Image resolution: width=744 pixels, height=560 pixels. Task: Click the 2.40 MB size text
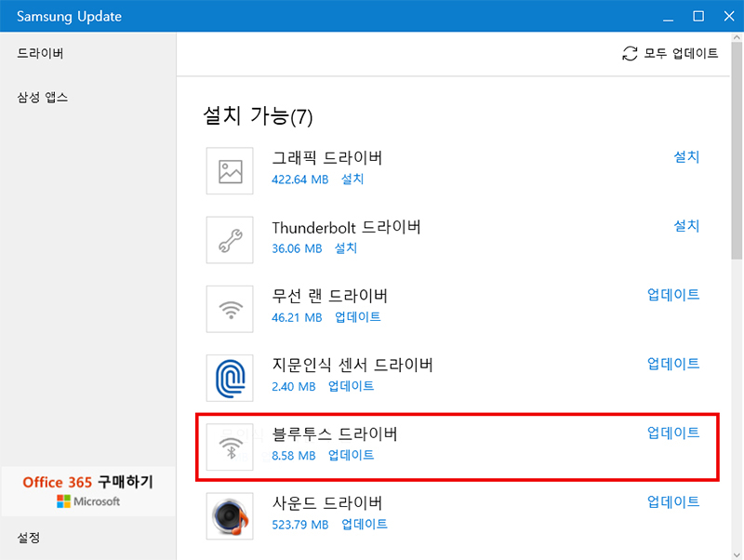294,387
